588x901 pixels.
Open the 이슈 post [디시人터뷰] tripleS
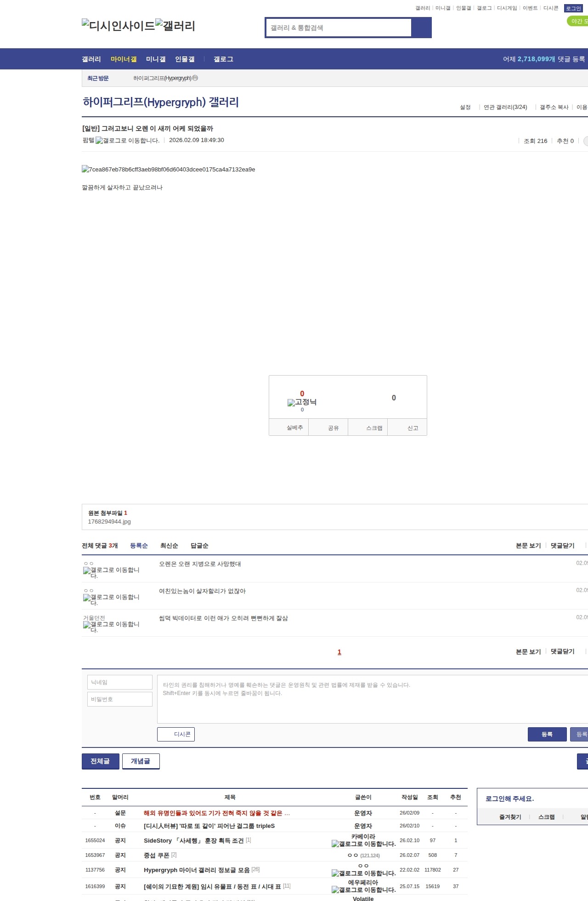pyautogui.click(x=209, y=826)
